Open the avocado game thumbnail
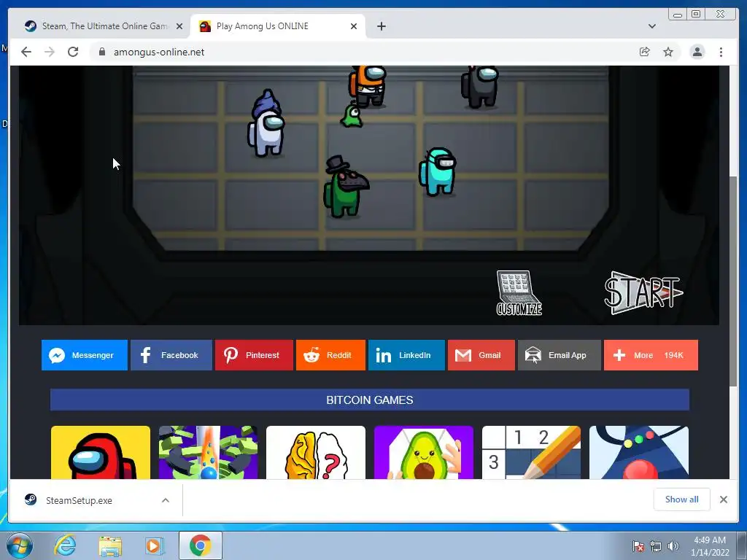The width and height of the screenshot is (747, 560). coord(424,452)
